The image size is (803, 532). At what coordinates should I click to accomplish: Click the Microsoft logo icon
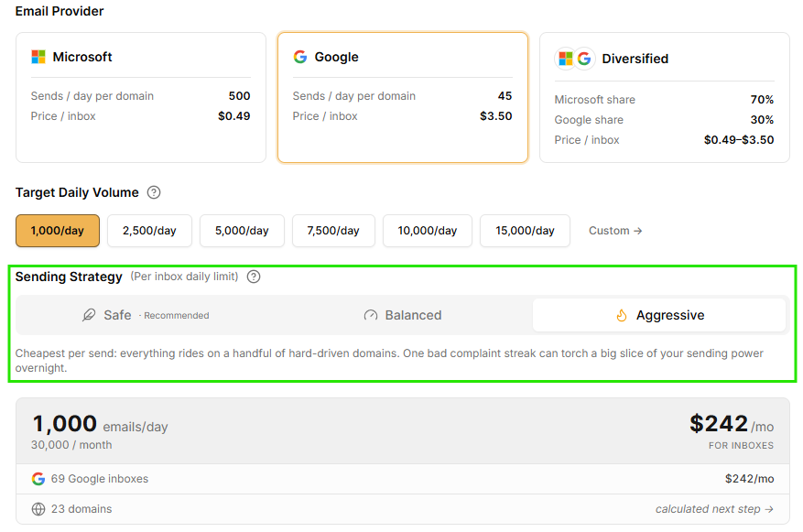tap(38, 57)
